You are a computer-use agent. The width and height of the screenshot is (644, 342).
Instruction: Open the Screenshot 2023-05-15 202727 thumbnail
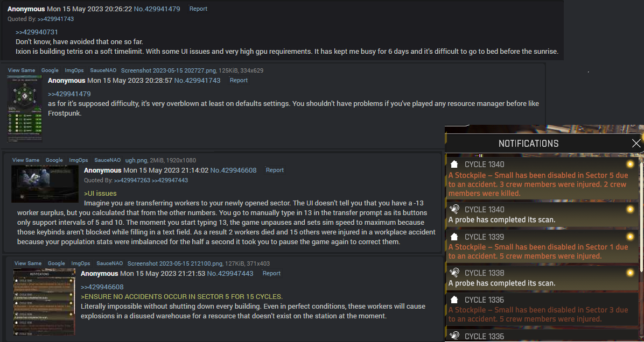[25, 108]
